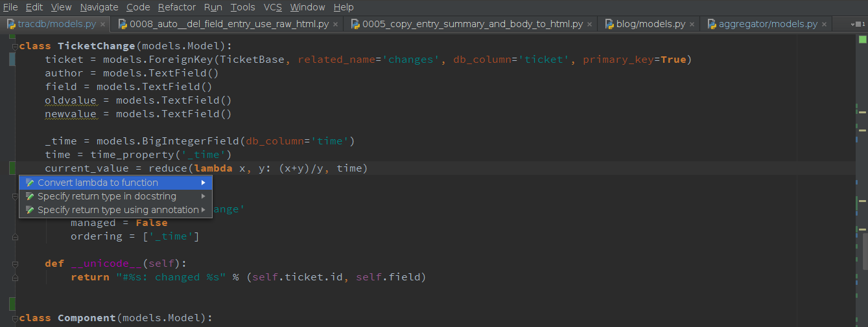Choose Specify return type using annotation
The image size is (868, 327).
(115, 210)
